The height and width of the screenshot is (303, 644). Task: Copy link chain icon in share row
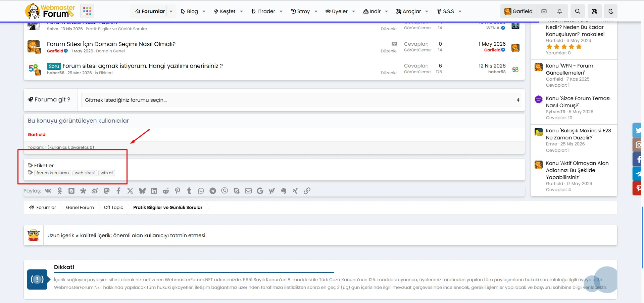[x=307, y=191]
